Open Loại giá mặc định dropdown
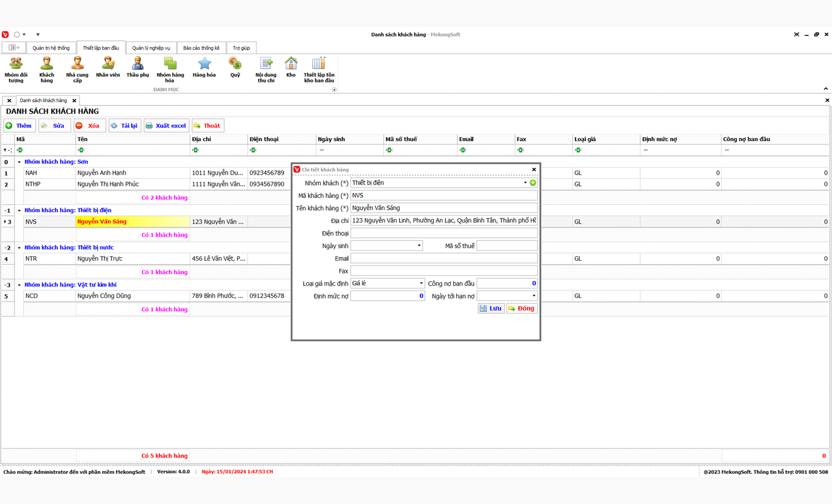This screenshot has width=832, height=504. pyautogui.click(x=421, y=283)
